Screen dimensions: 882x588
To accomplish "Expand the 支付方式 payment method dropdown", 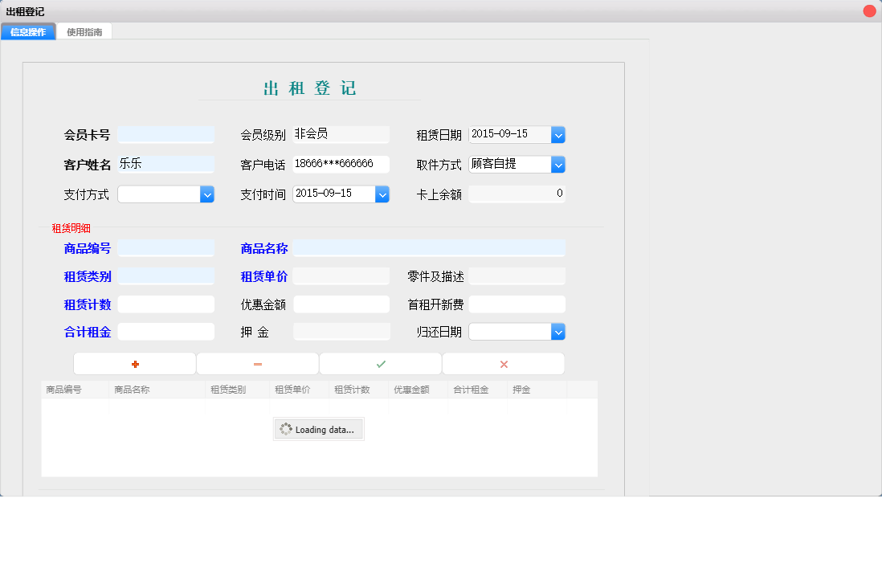I will pyautogui.click(x=207, y=194).
